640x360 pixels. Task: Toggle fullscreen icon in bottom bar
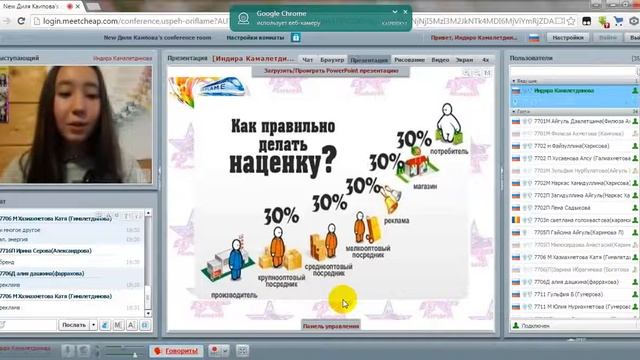point(242,350)
